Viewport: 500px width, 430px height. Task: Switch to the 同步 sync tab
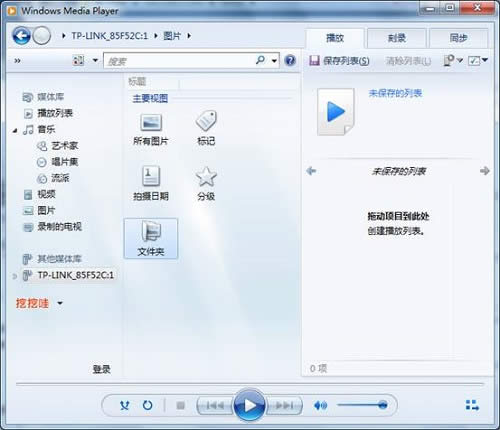458,38
